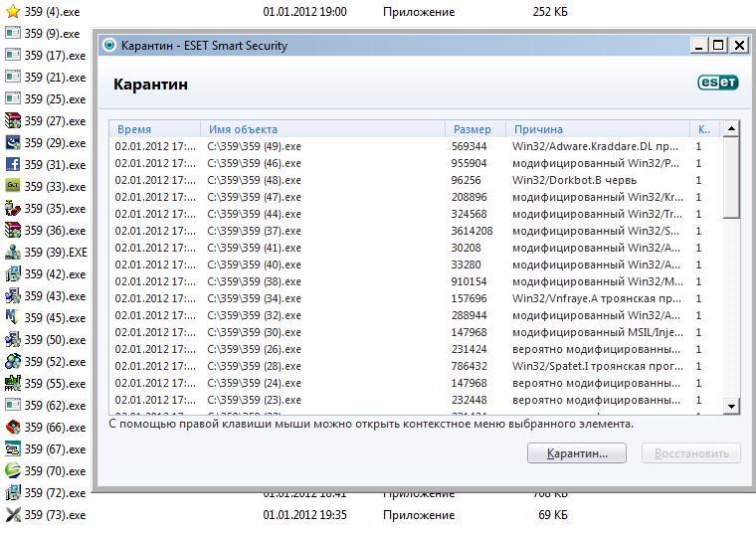Click installer icon of 359 (42).exe
Viewport: 756px width, 534px height.
(13, 273)
